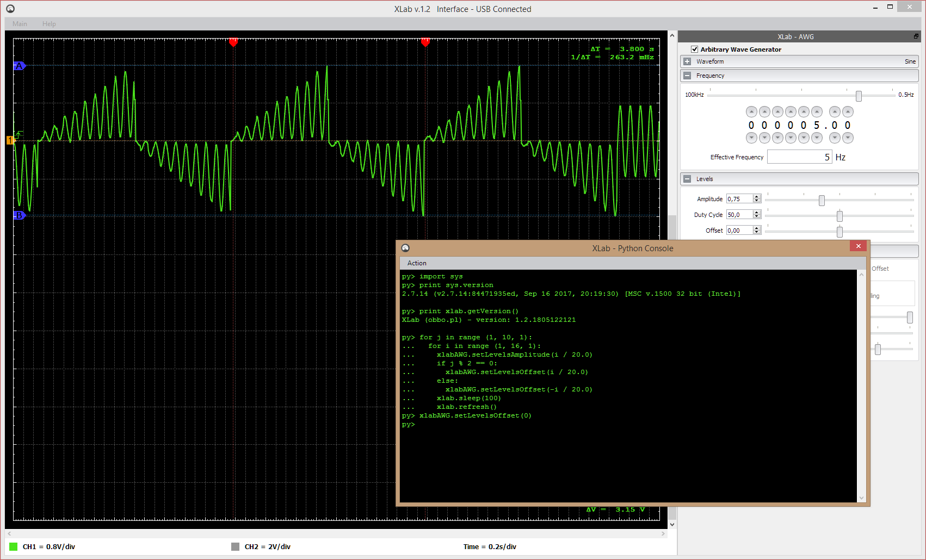The image size is (926, 560).
Task: Open the Action menu in Python Console
Action: [417, 263]
